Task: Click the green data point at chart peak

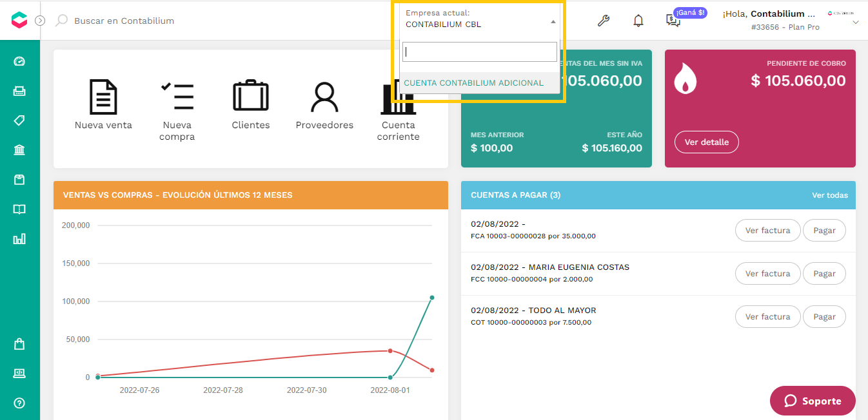Action: [432, 298]
